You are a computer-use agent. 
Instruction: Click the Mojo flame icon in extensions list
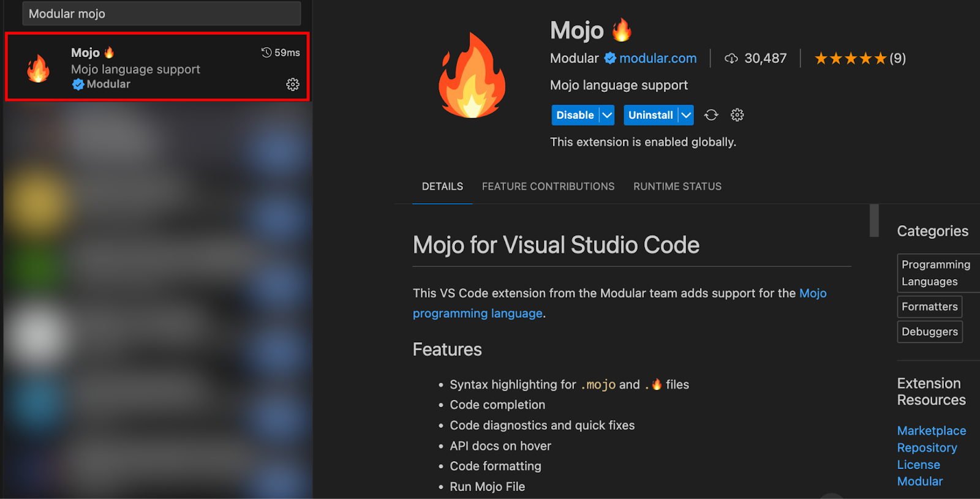tap(38, 69)
